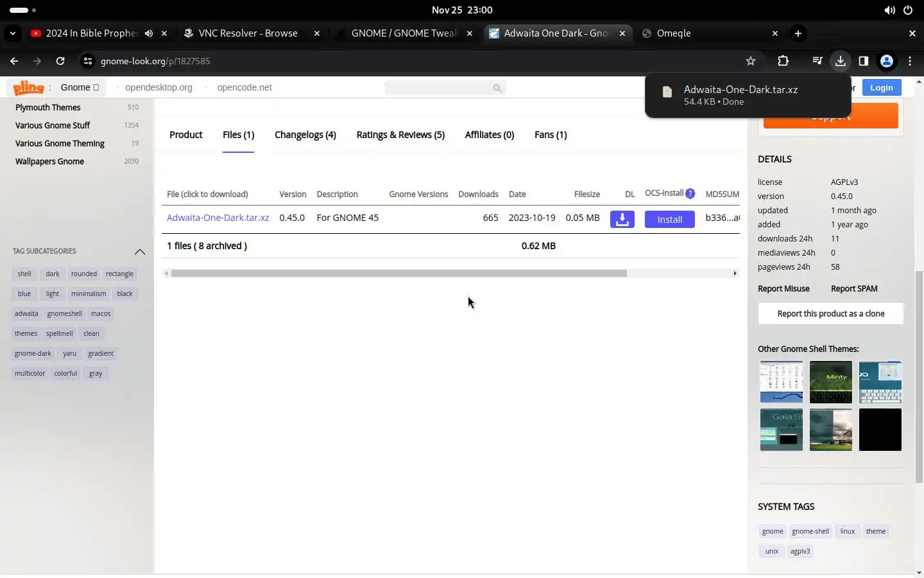The image size is (924, 578).
Task: Click Report this product as a clone
Action: click(x=830, y=313)
